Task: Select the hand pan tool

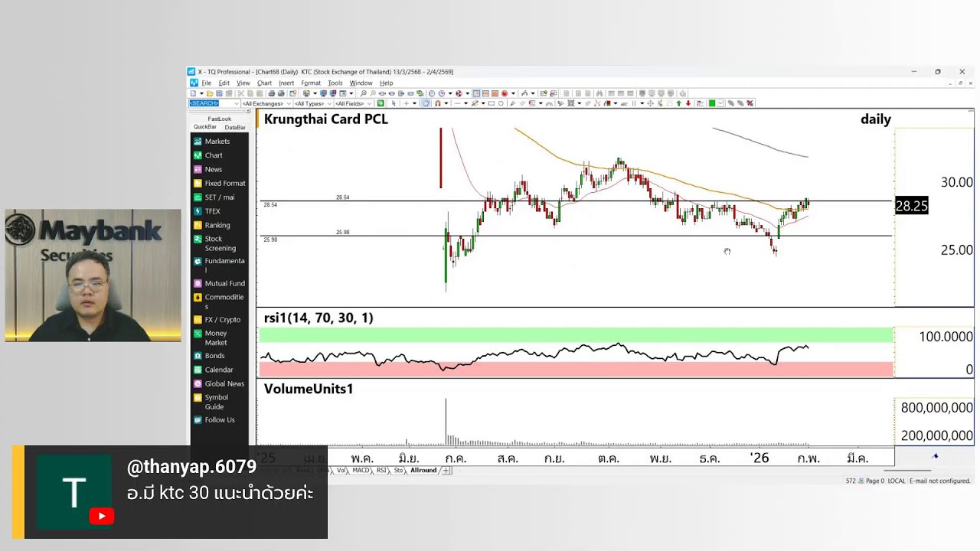Action: 426,103
